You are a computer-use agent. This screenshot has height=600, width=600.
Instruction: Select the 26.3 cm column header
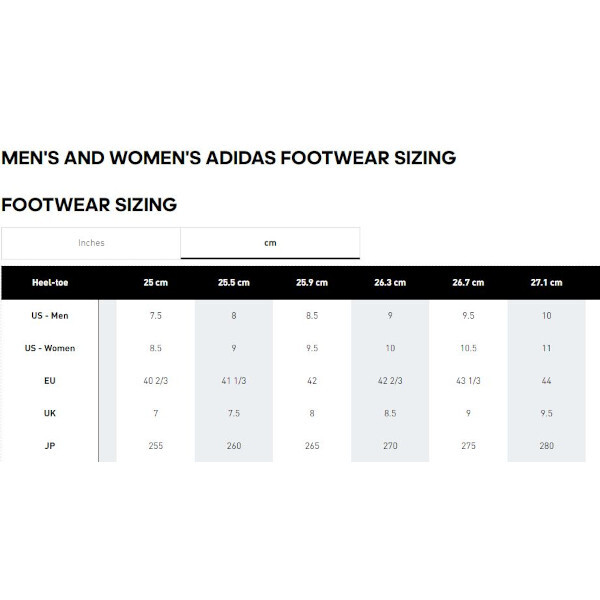coord(389,283)
